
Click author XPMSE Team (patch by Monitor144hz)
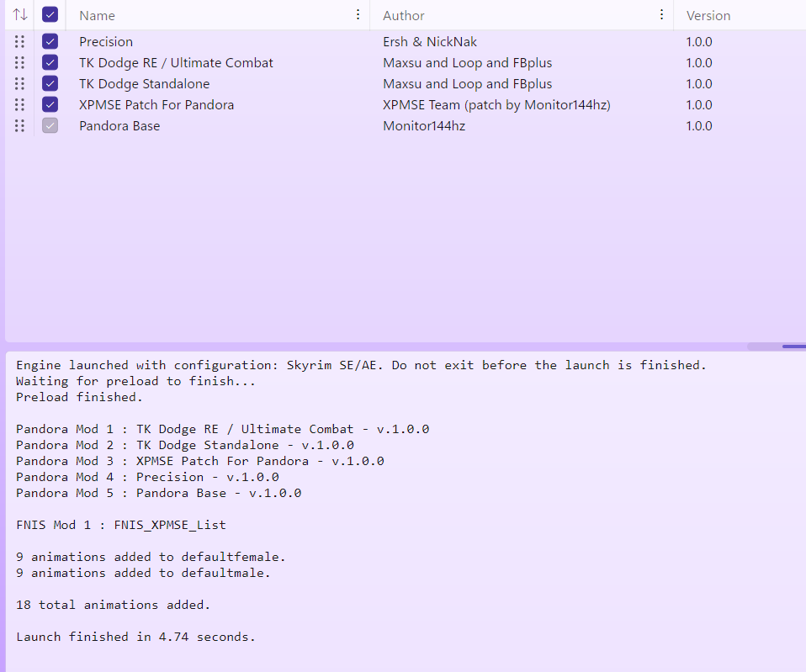point(496,105)
